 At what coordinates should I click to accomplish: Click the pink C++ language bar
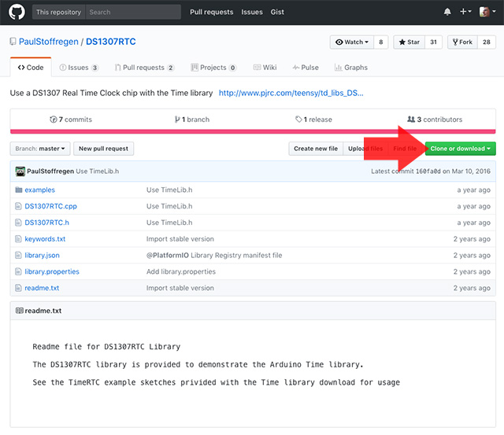253,131
